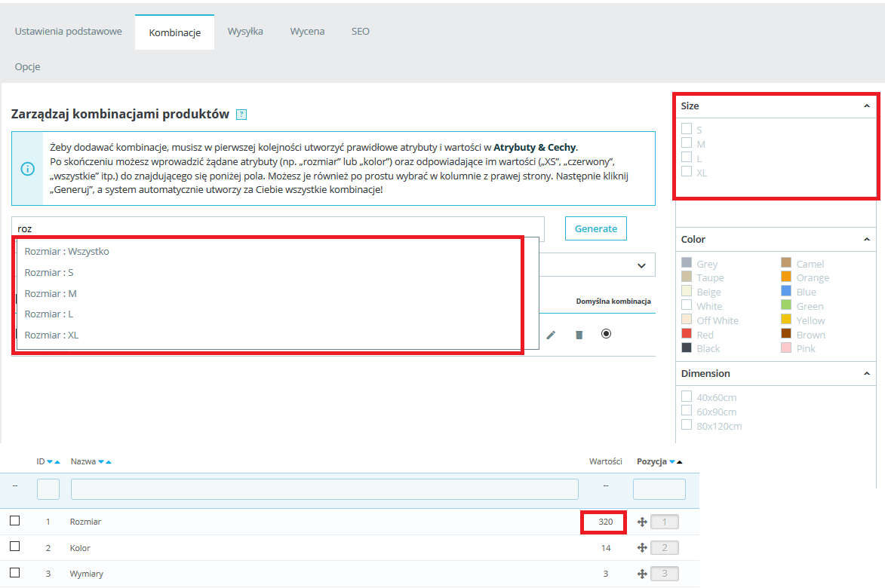Sort ID column ascending arrow

click(x=57, y=461)
